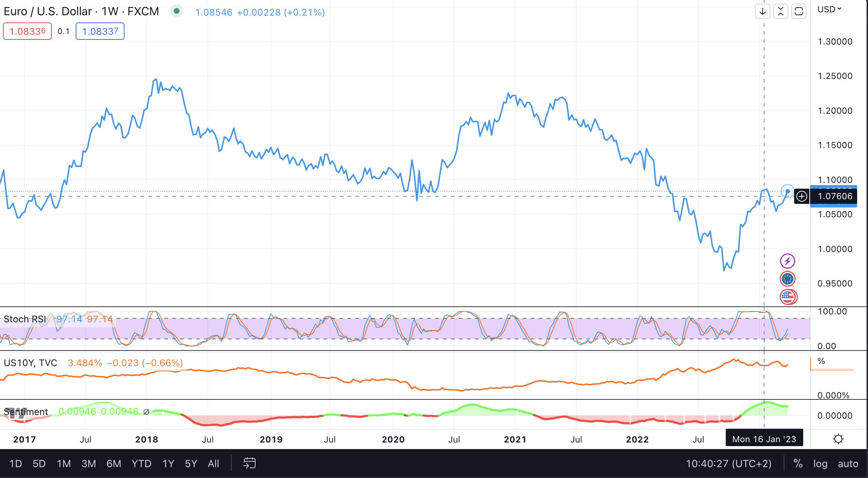Click the plus icon next to current price
This screenshot has width=868, height=478.
[801, 196]
